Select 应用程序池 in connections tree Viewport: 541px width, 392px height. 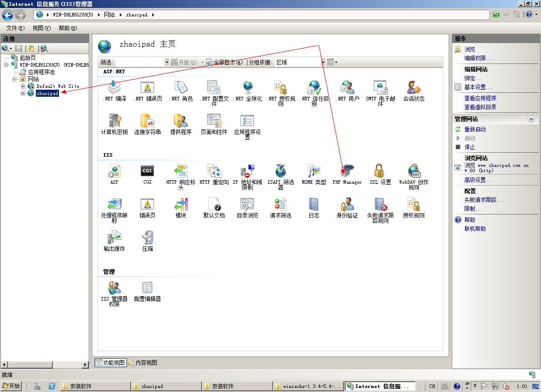(x=41, y=72)
